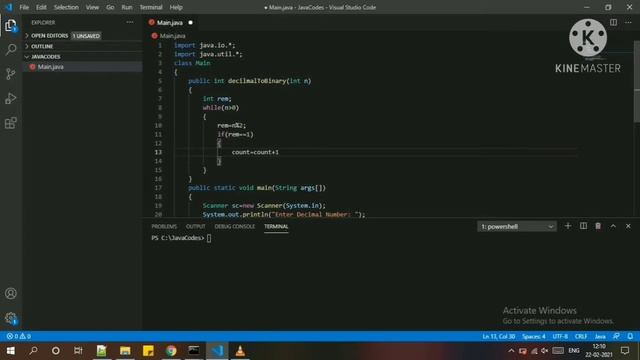Switch to the Output tab

(x=196, y=227)
